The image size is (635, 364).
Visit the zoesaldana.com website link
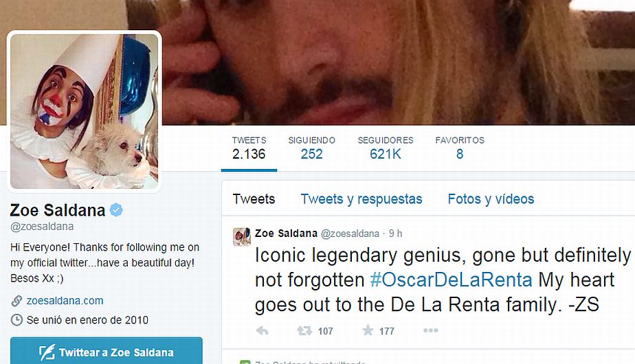(65, 301)
